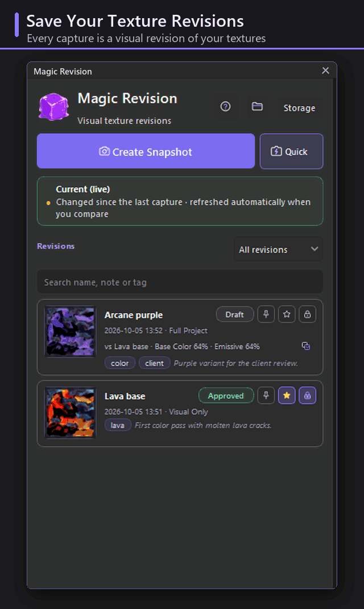The image size is (364, 609).
Task: Click the Revisions section heading
Action: (x=56, y=246)
